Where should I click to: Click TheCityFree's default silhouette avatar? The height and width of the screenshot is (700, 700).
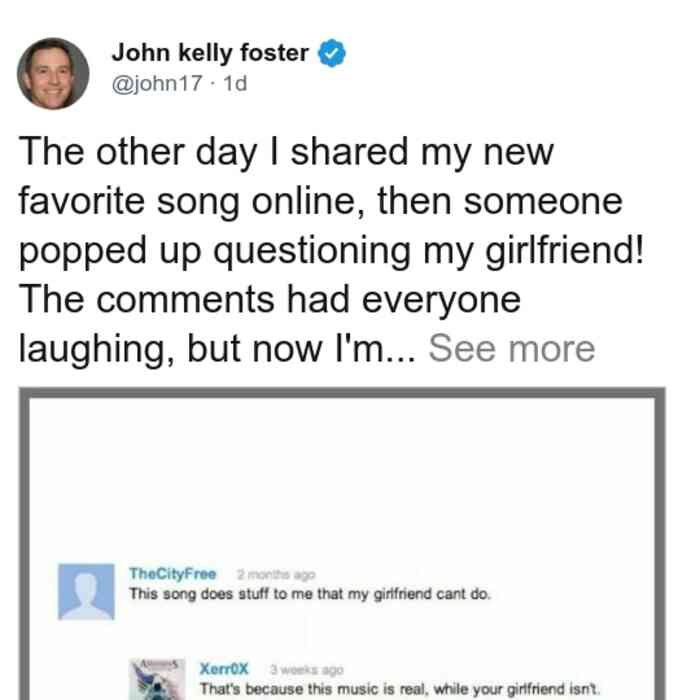[x=86, y=592]
